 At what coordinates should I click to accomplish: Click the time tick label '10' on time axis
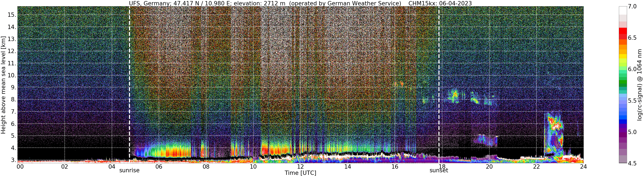coord(253,167)
